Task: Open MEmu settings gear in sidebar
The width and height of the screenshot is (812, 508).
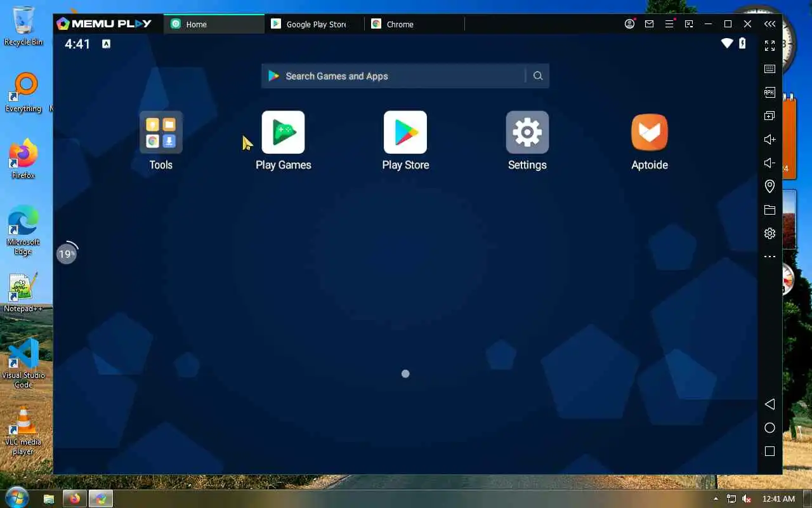Action: tap(769, 233)
